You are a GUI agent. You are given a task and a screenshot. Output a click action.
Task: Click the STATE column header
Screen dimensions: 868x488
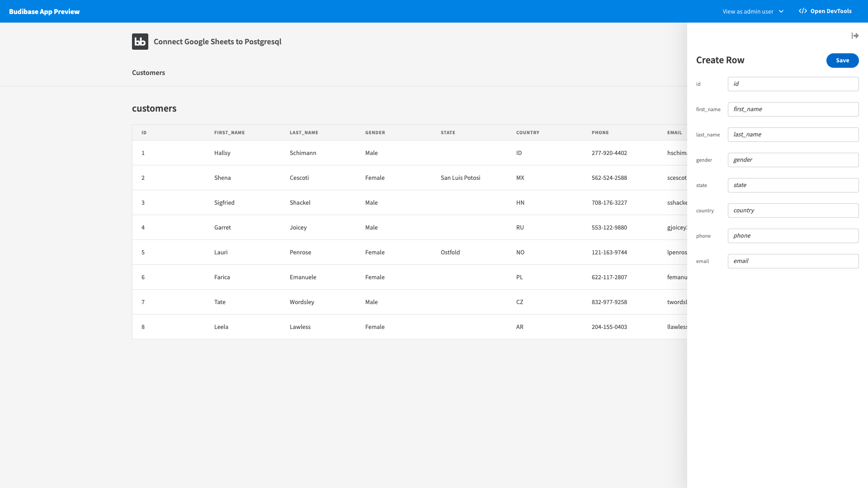click(448, 133)
